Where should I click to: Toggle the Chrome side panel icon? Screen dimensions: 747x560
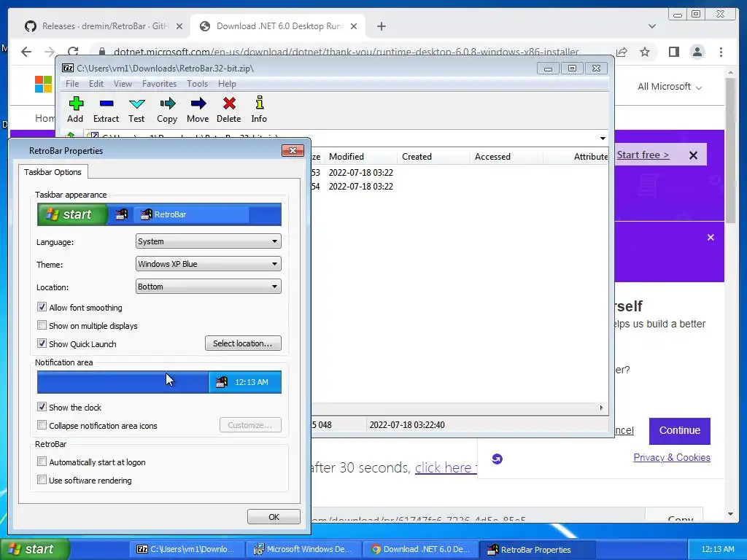[673, 52]
